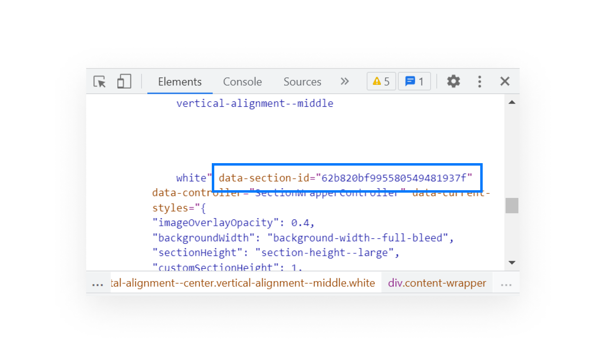Image resolution: width=605 pixels, height=364 pixels.
Task: Switch to the Elements panel
Action: [180, 82]
